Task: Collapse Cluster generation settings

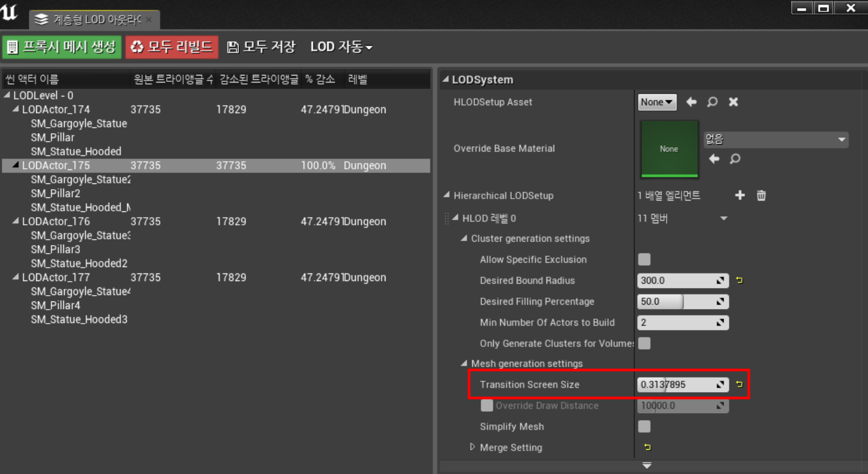Action: pyautogui.click(x=464, y=239)
